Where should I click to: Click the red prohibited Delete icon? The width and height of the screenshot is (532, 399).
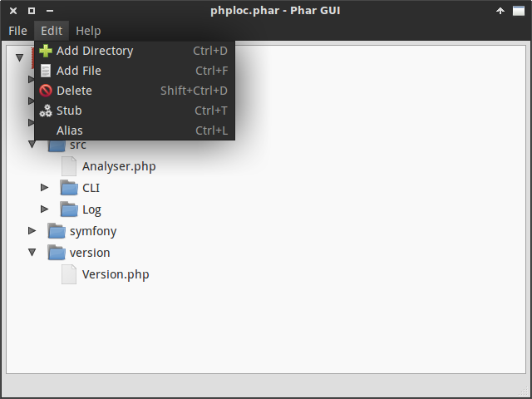point(46,91)
